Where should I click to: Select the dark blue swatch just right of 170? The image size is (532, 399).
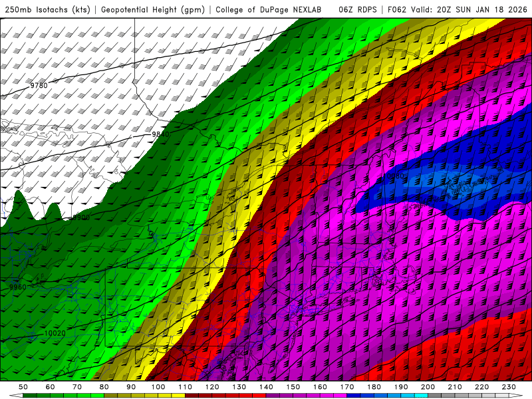click(354, 396)
